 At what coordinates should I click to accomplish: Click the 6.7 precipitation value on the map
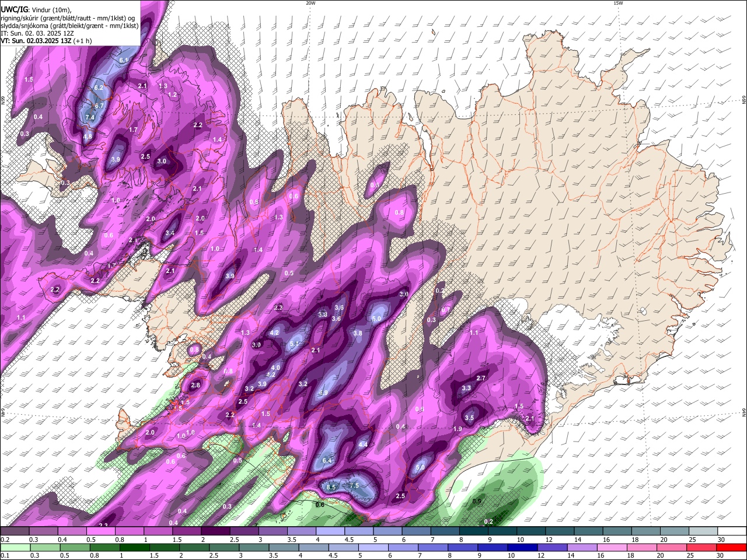(99, 106)
